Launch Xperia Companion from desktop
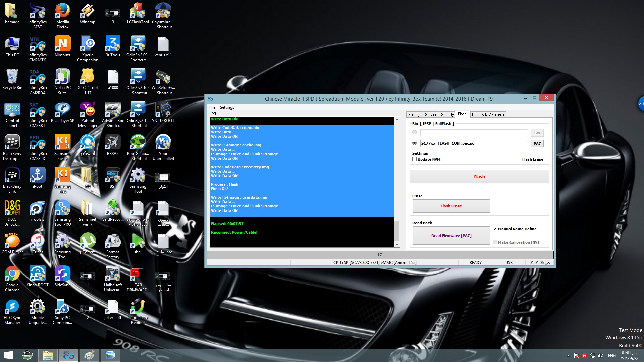Image resolution: width=644 pixels, height=362 pixels. point(88,49)
